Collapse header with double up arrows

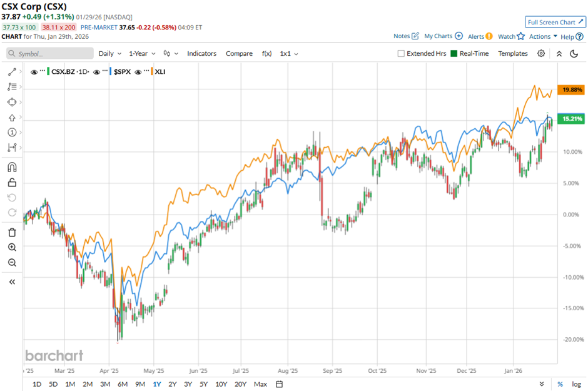click(x=559, y=54)
